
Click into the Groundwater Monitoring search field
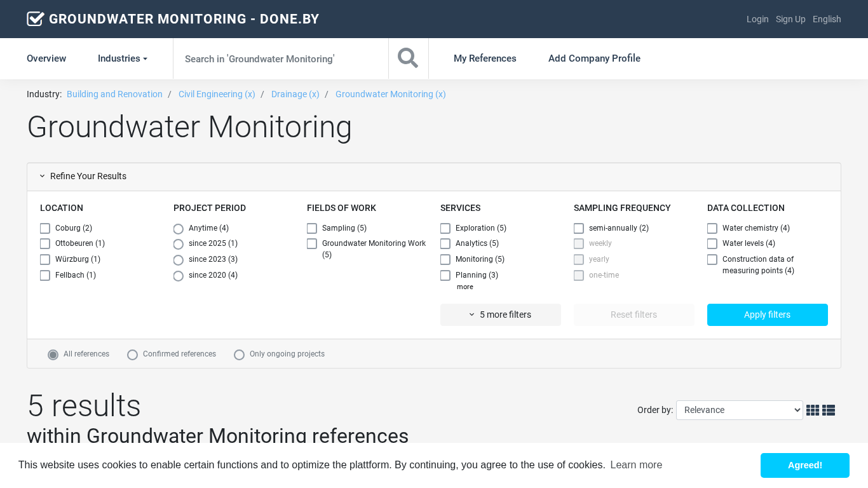tap(280, 58)
